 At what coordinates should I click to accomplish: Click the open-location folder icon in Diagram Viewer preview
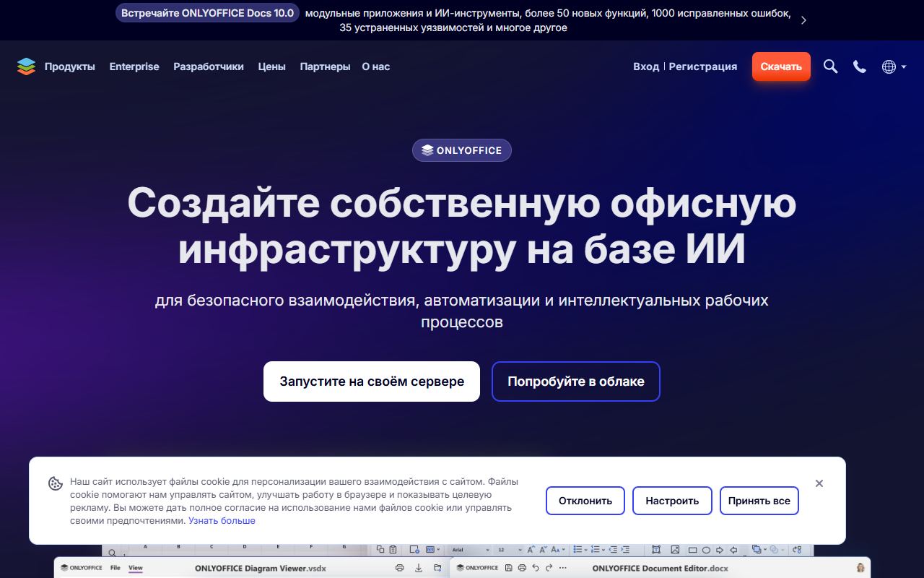[437, 568]
